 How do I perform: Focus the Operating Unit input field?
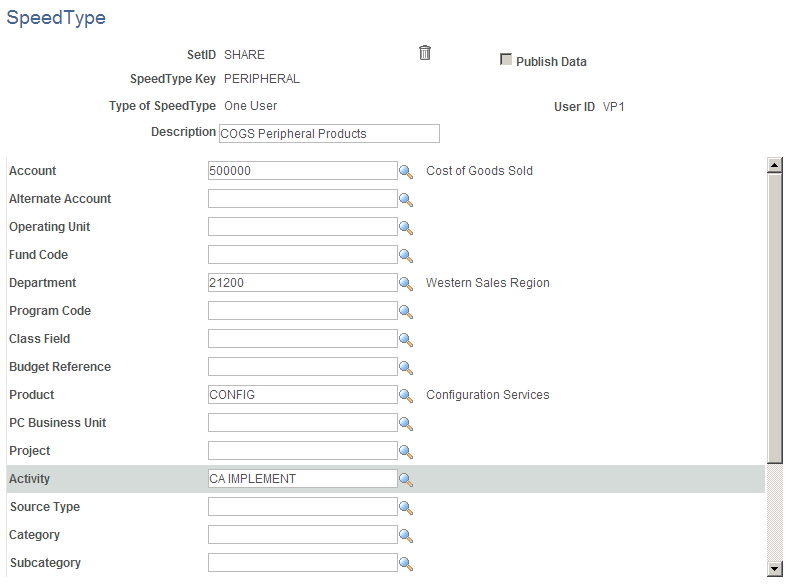(302, 226)
